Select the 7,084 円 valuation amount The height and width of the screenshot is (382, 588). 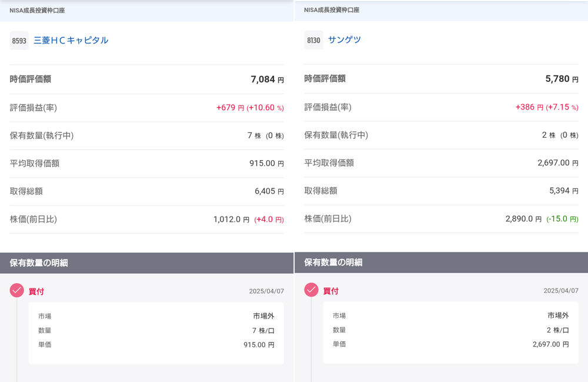pos(268,79)
